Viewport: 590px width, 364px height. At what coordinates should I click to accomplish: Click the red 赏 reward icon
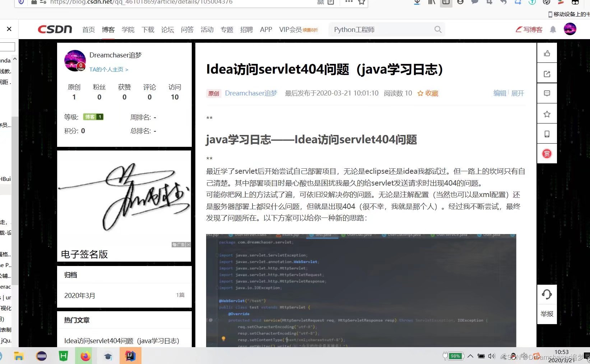click(547, 154)
